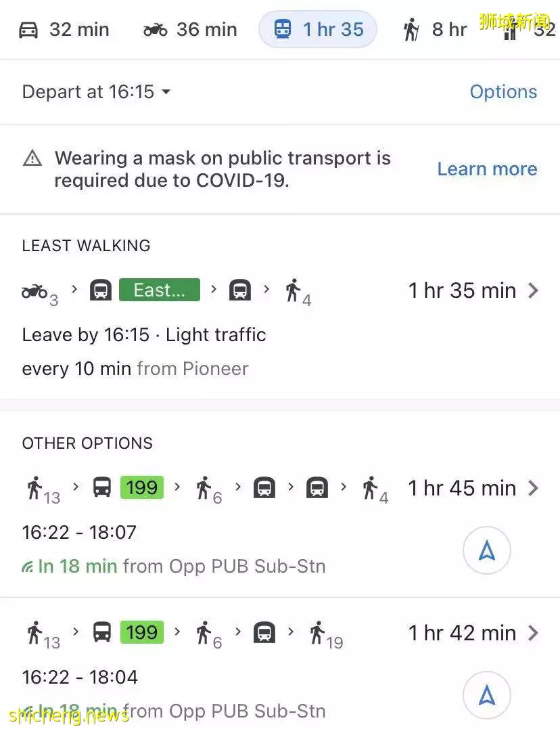Start navigation for the 16:22 - 18:07 route
Viewport: 560px width, 729px height.
click(x=486, y=550)
